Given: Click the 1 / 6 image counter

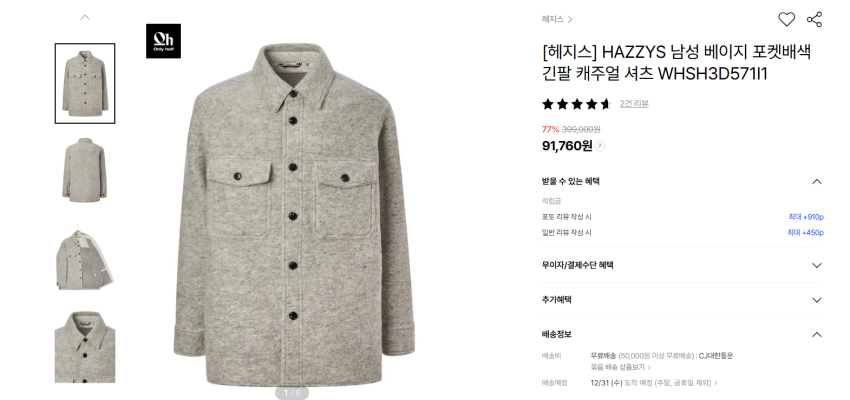Looking at the screenshot, I should point(292,392).
